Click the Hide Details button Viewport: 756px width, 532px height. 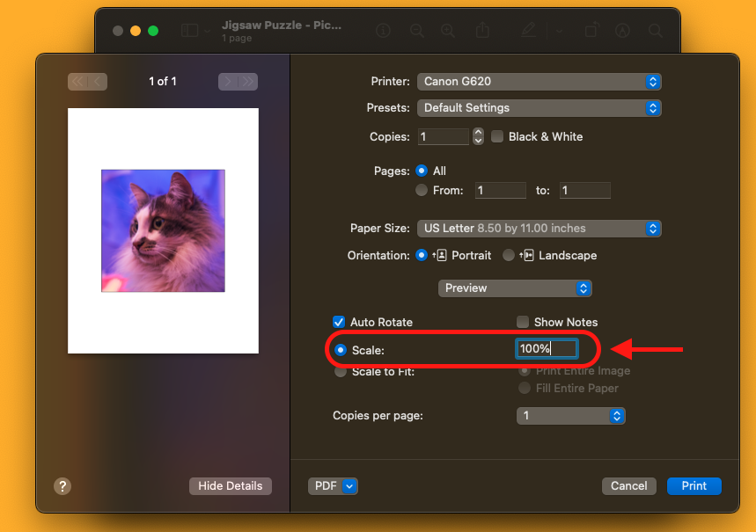click(231, 486)
